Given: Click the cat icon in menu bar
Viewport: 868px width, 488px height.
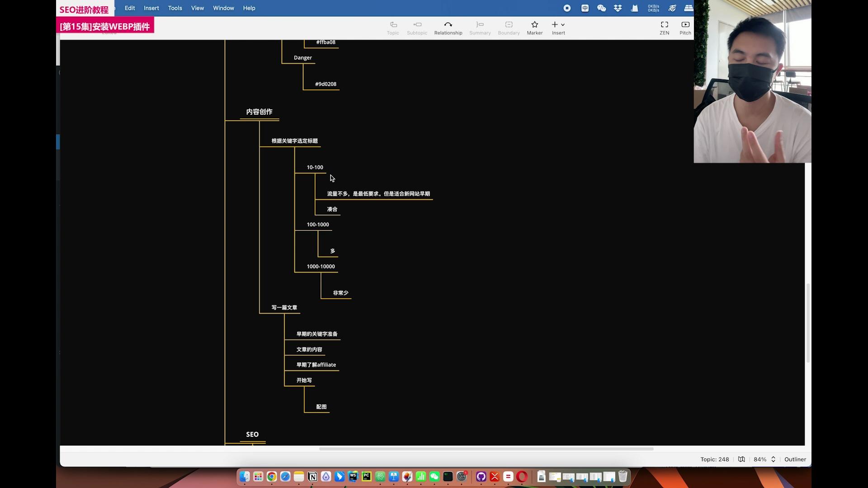Looking at the screenshot, I should point(635,8).
